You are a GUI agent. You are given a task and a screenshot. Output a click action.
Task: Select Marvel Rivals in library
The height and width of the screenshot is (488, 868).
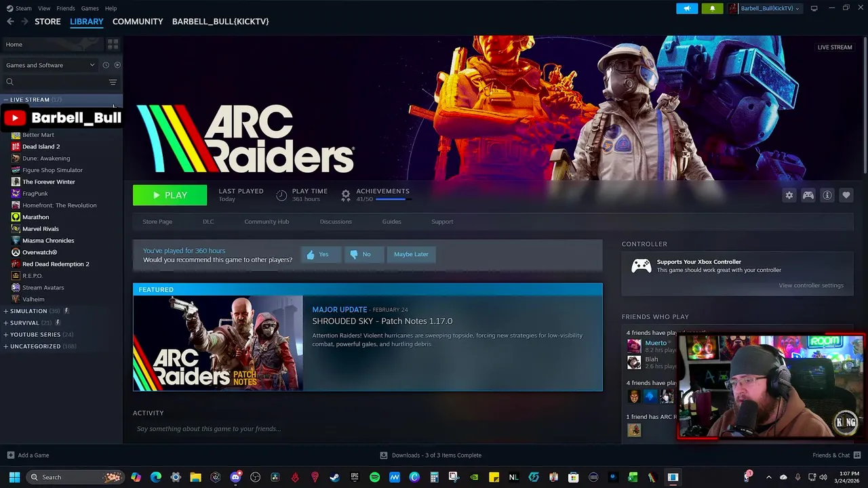click(41, 229)
